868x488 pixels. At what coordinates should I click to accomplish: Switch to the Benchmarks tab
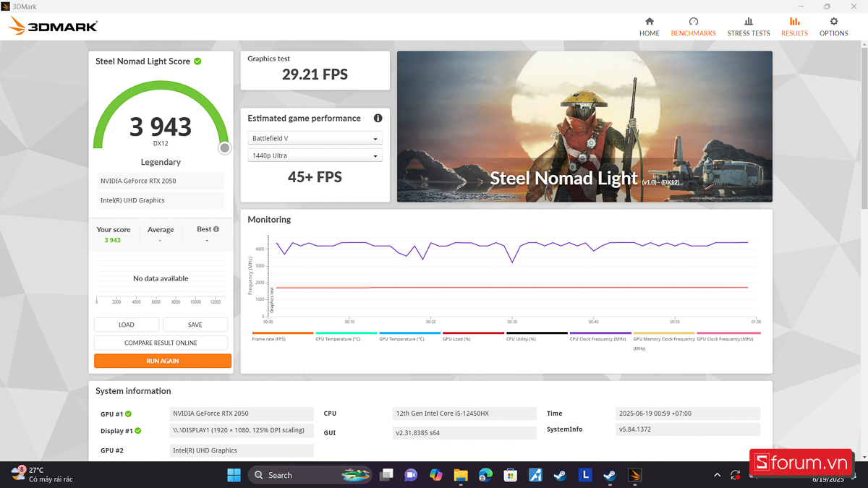coord(693,27)
